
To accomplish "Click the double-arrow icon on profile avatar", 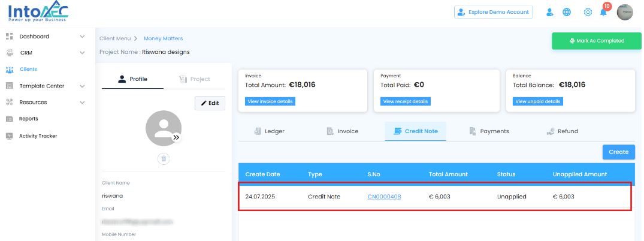I will click(176, 137).
